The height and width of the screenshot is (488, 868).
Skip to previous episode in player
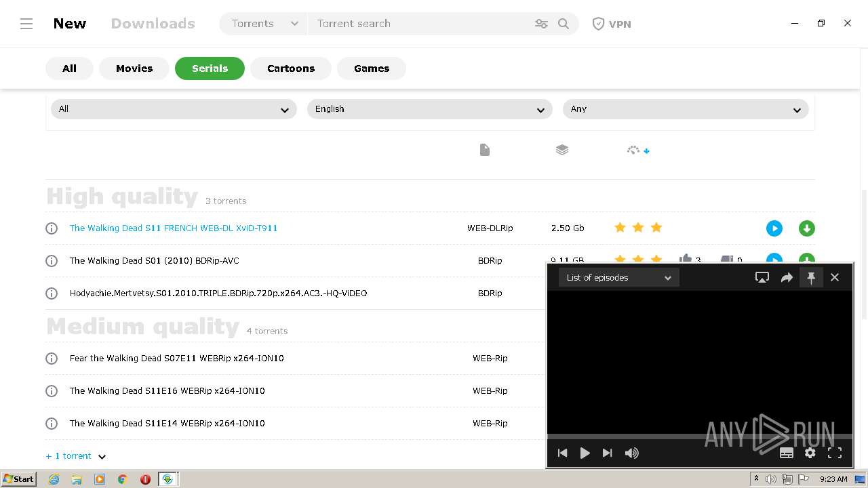click(x=562, y=453)
